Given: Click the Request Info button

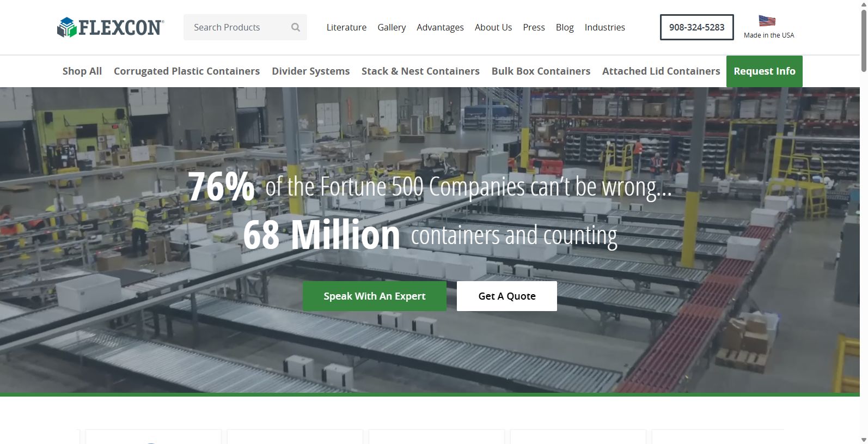Looking at the screenshot, I should [x=764, y=71].
